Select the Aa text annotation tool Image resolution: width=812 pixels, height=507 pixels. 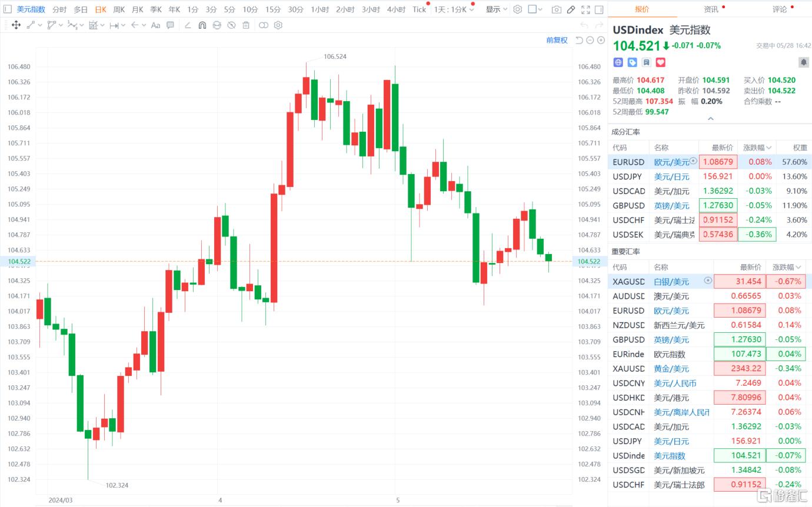(156, 25)
